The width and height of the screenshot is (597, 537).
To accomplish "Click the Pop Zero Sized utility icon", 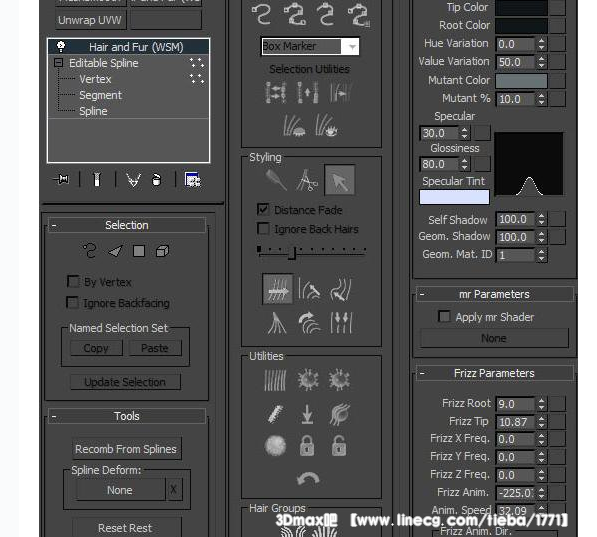I will [x=339, y=380].
